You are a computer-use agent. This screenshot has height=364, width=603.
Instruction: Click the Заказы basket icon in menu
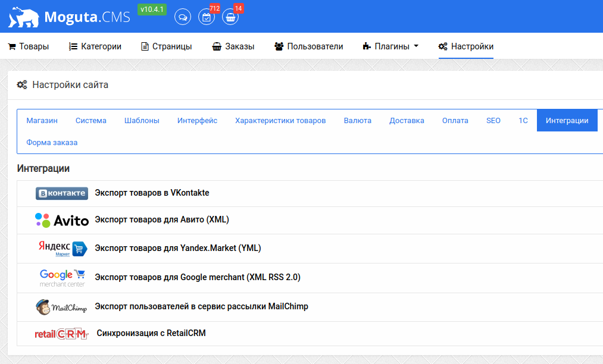[217, 46]
